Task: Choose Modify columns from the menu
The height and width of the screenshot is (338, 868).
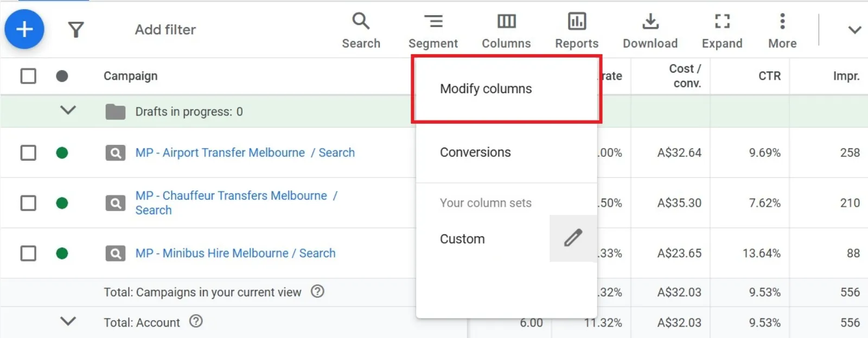Action: tap(506, 89)
